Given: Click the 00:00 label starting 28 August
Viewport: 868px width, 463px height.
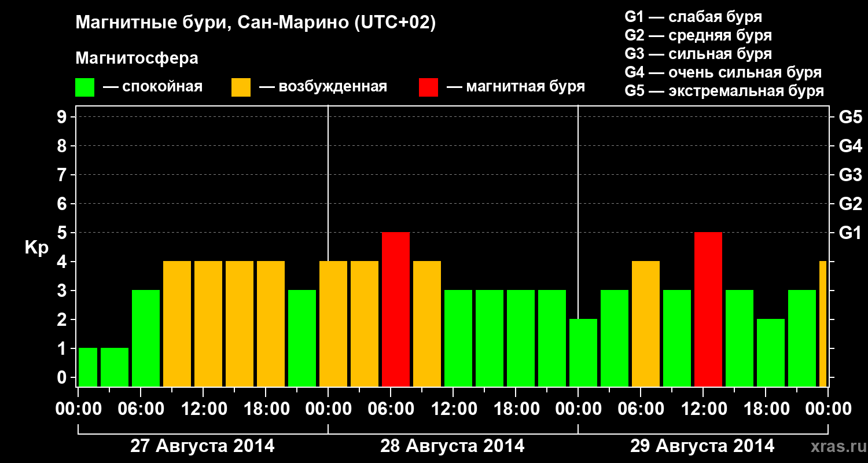Looking at the screenshot, I should 328,409.
